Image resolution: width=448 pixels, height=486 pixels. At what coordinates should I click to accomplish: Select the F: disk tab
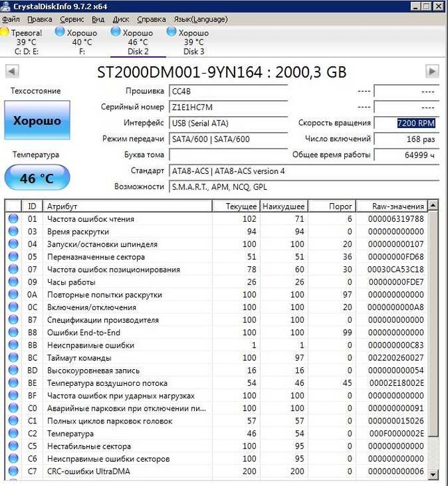(x=82, y=42)
